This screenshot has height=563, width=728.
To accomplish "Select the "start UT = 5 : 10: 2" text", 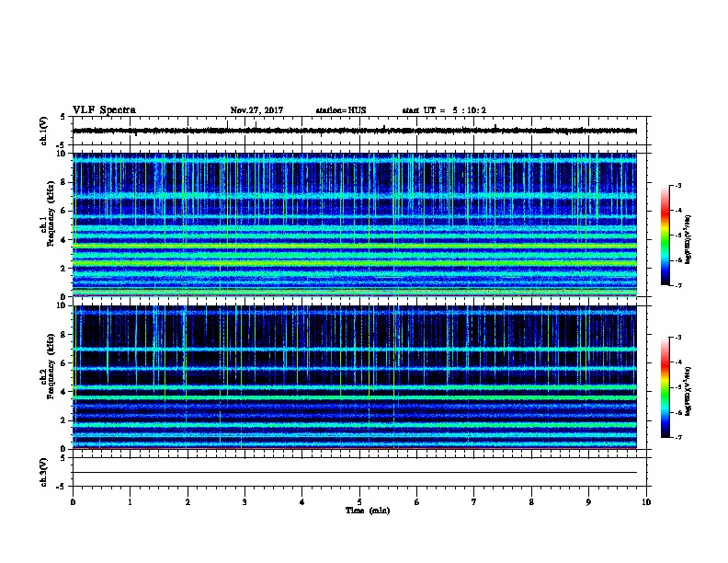I will pos(444,110).
